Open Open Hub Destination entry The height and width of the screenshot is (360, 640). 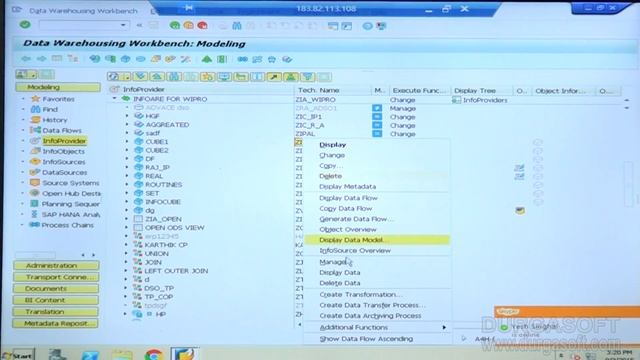[71, 193]
